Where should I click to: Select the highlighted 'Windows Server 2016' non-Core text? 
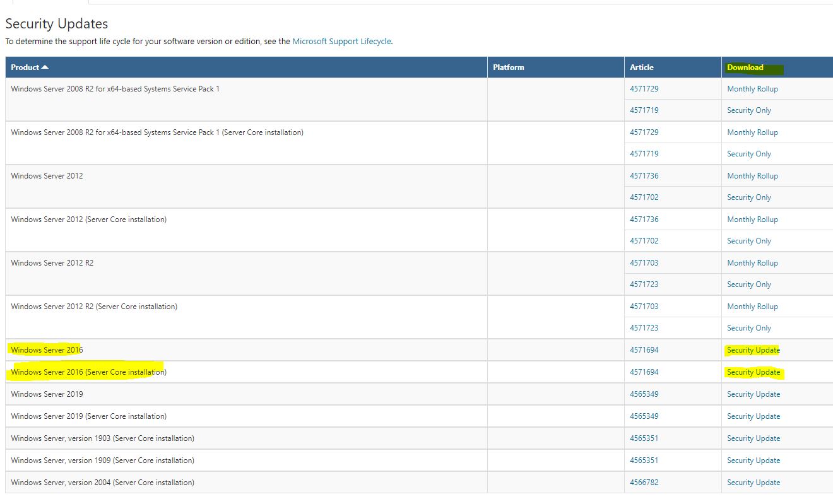[x=47, y=350]
